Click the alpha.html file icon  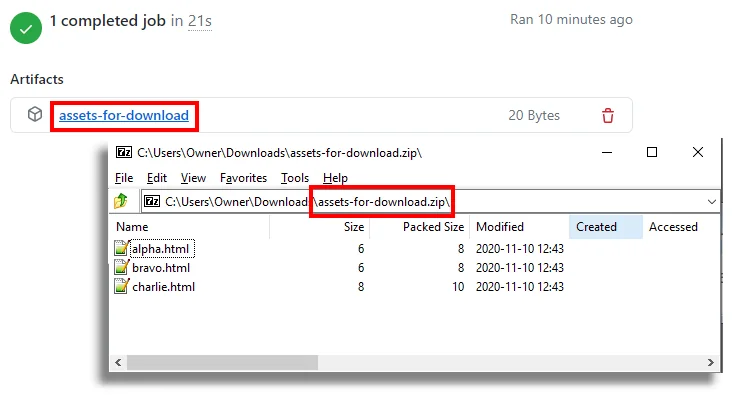[121, 248]
